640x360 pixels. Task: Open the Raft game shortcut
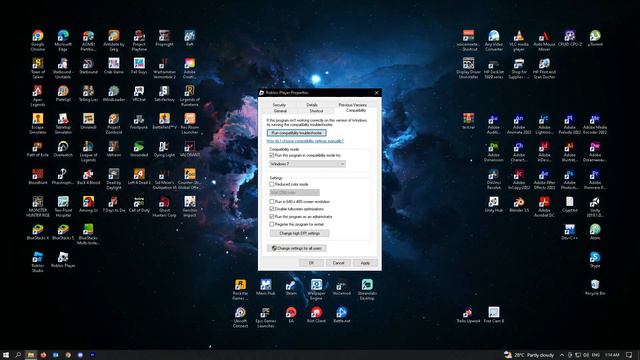(x=189, y=38)
